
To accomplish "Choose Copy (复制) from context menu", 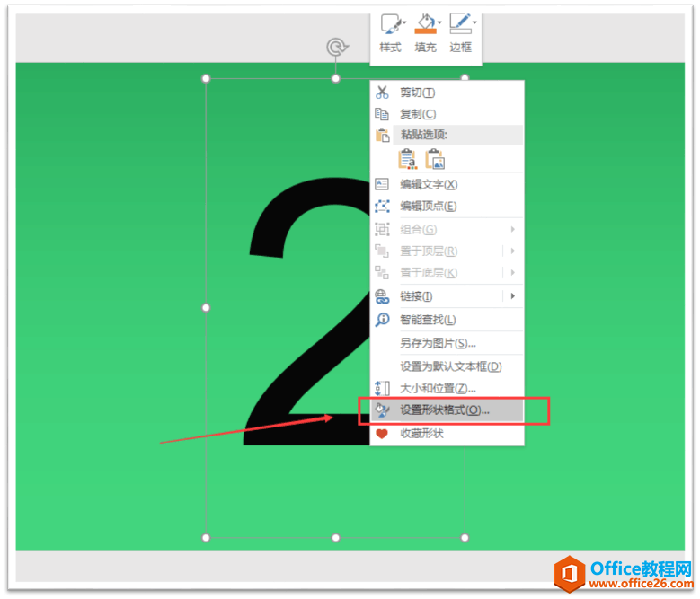I will [447, 114].
